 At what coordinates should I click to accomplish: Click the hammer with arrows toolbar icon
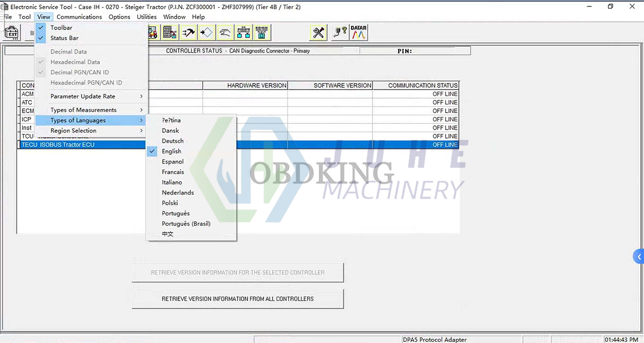188,33
